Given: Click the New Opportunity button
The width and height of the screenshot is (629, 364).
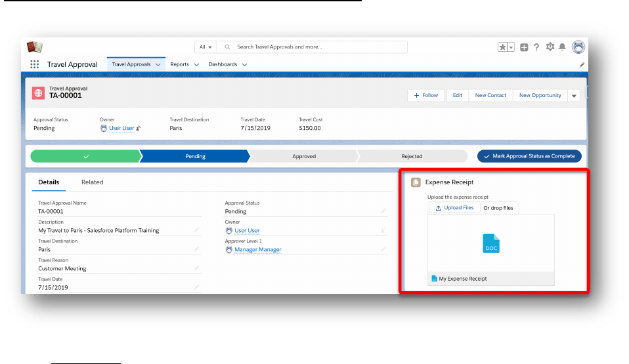Looking at the screenshot, I should tap(540, 95).
